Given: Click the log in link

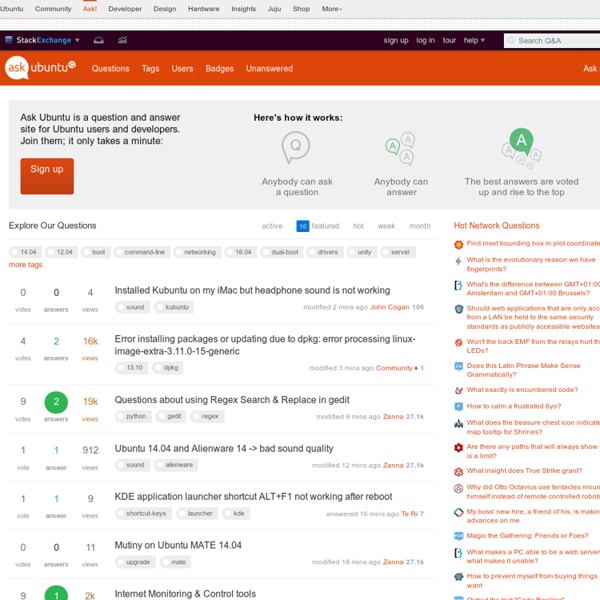Looking at the screenshot, I should (x=426, y=40).
